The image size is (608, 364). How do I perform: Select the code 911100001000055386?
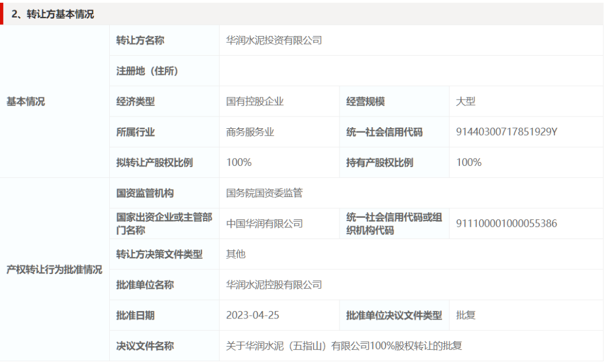pyautogui.click(x=507, y=223)
